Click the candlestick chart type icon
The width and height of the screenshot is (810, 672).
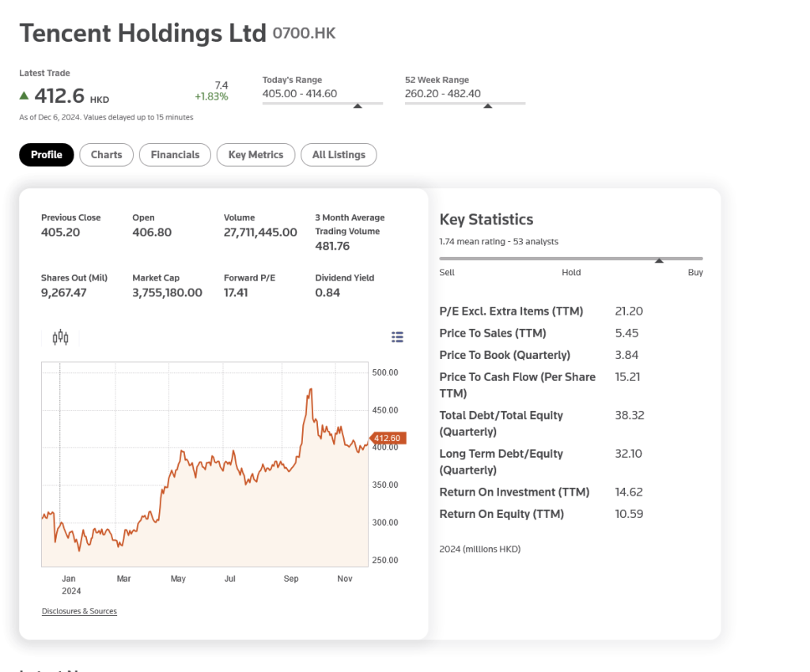tap(61, 338)
